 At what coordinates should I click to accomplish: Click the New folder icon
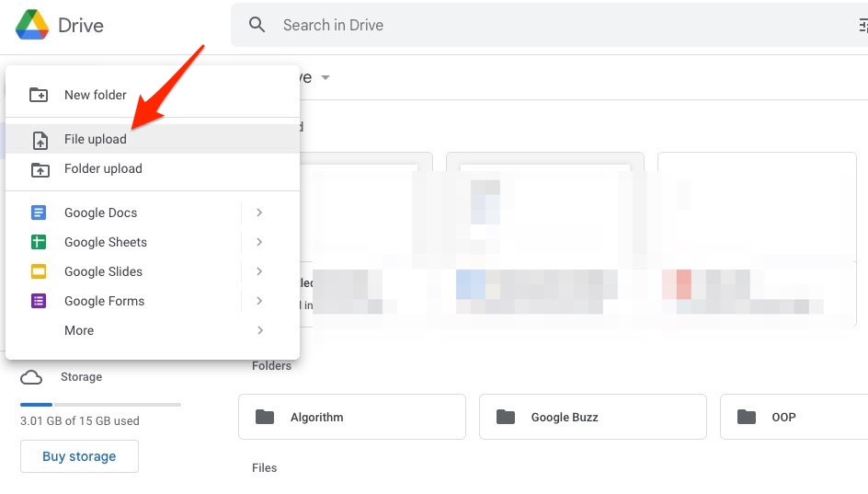tap(39, 95)
